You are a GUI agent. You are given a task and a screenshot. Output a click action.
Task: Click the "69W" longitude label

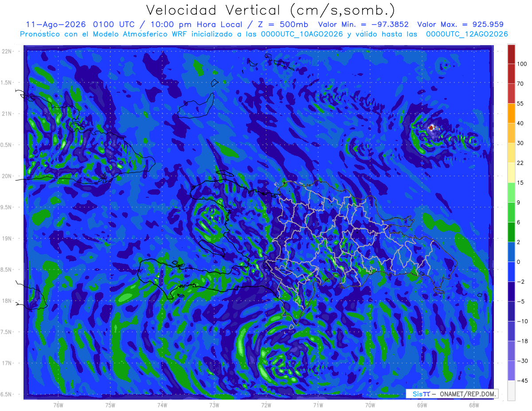(x=422, y=405)
